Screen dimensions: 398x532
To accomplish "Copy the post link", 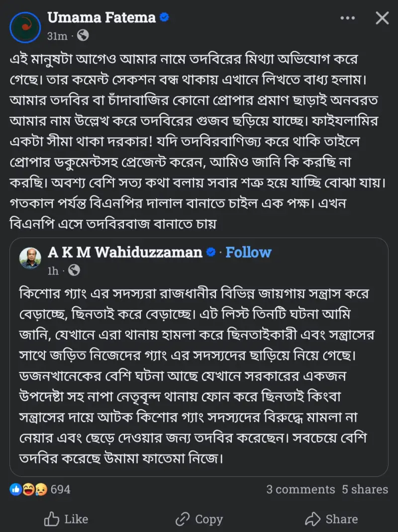I will 199,519.
